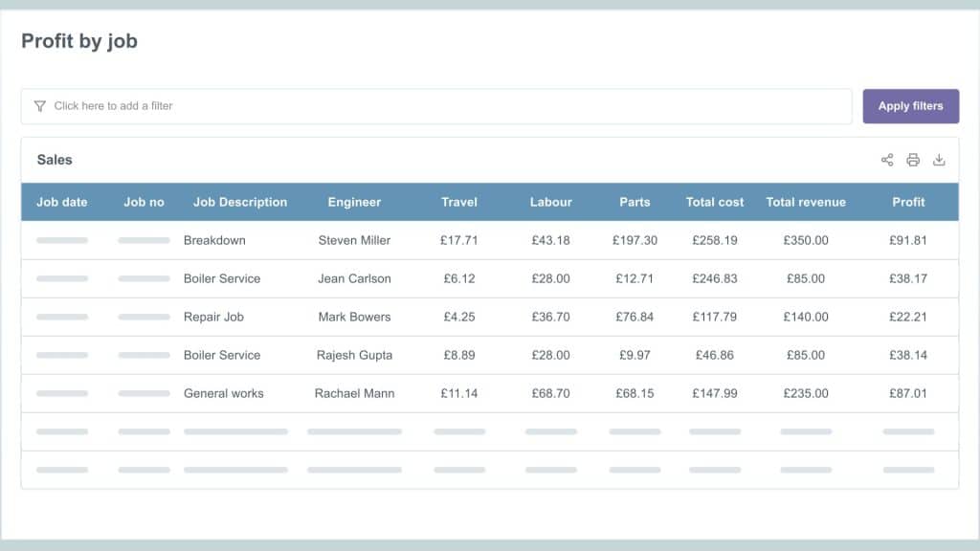Select Boiler Service in Rajesh Gupta row
The height and width of the screenshot is (551, 980).
(x=222, y=356)
